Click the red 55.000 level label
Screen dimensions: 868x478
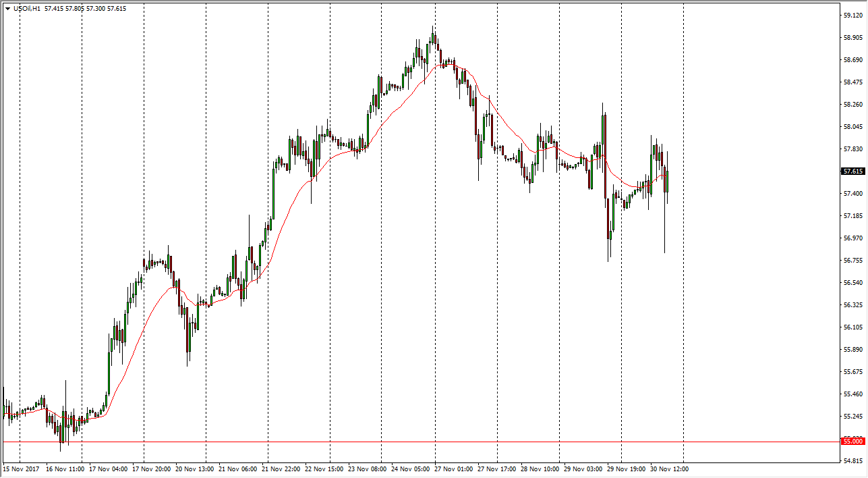click(853, 441)
